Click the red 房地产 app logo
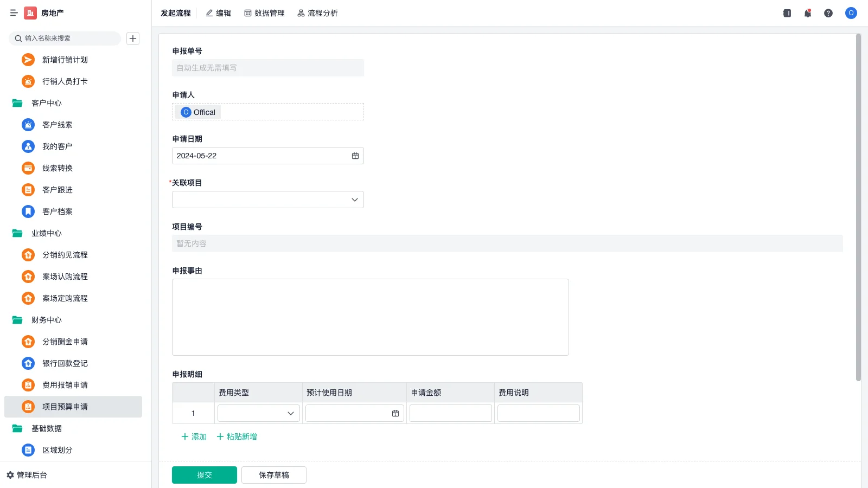Screen dimensions: 868x488 click(x=30, y=13)
